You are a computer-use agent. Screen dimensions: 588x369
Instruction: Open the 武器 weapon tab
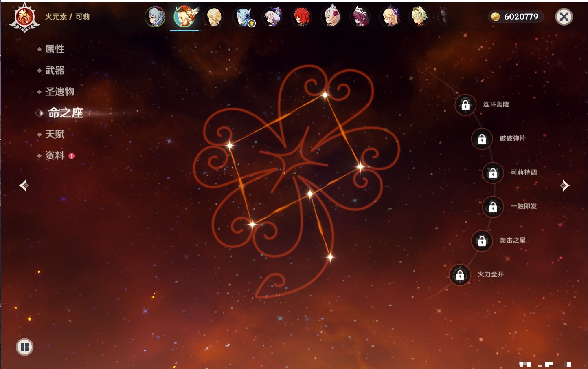tap(55, 71)
